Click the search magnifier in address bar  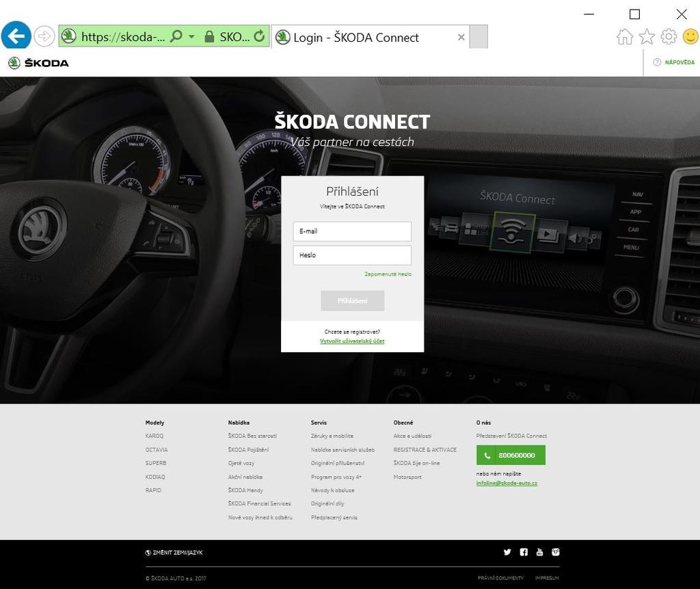pyautogui.click(x=177, y=36)
